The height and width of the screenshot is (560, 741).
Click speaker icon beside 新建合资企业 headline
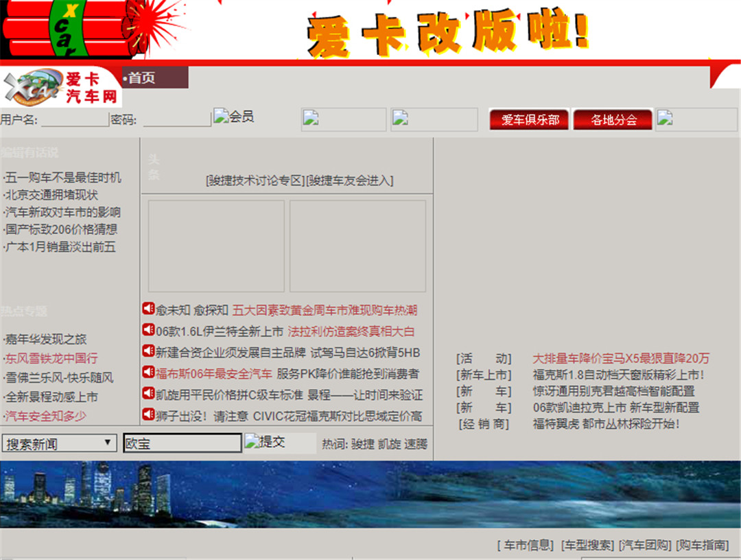(x=148, y=351)
